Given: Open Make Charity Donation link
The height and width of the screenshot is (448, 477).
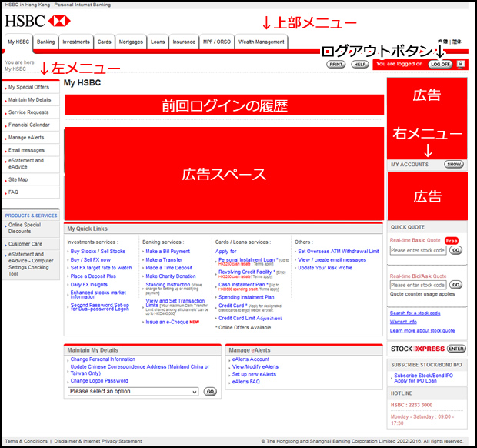Looking at the screenshot, I should coord(170,276).
